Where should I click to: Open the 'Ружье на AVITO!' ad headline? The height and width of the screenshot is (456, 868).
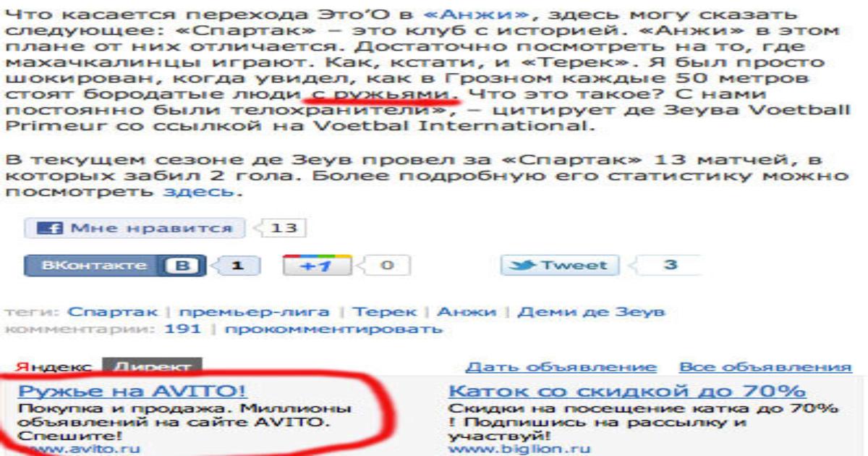(x=132, y=392)
